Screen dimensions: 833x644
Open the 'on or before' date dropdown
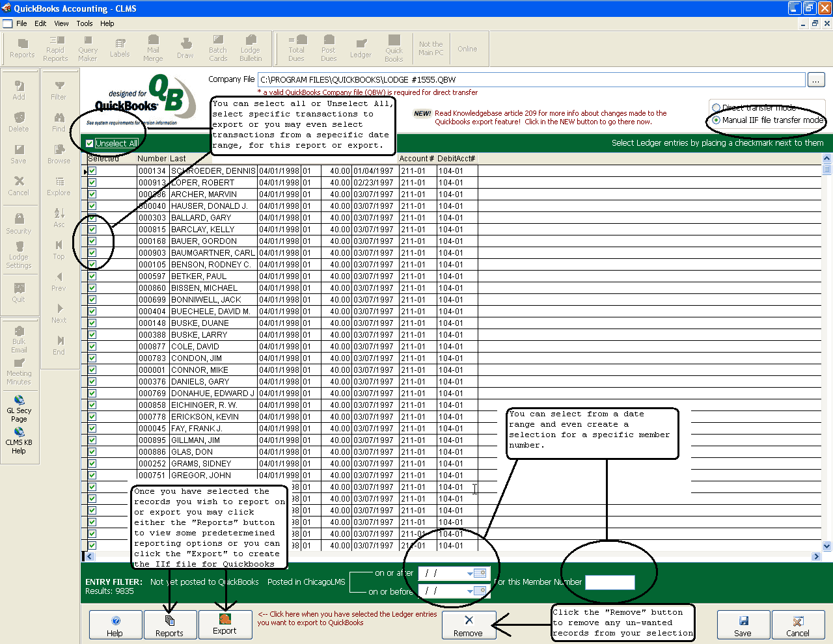(x=470, y=591)
